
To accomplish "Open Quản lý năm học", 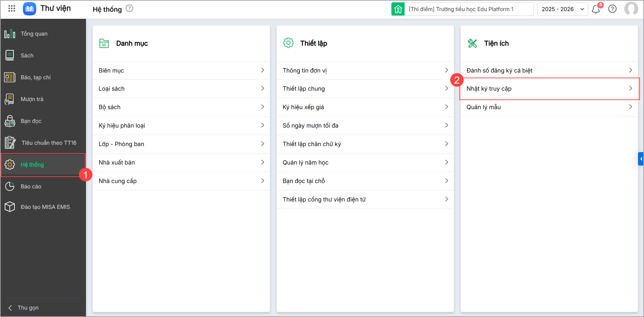I will (365, 163).
